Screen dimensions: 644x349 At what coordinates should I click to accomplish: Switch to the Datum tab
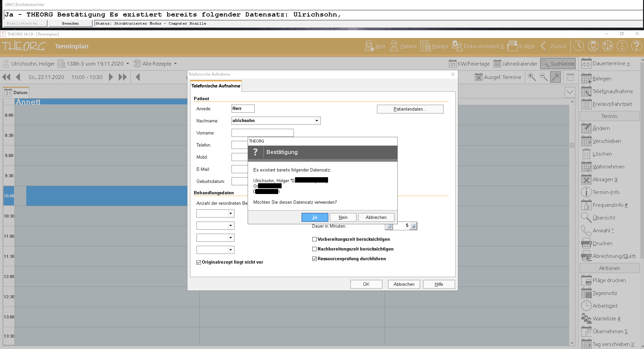coord(16,93)
